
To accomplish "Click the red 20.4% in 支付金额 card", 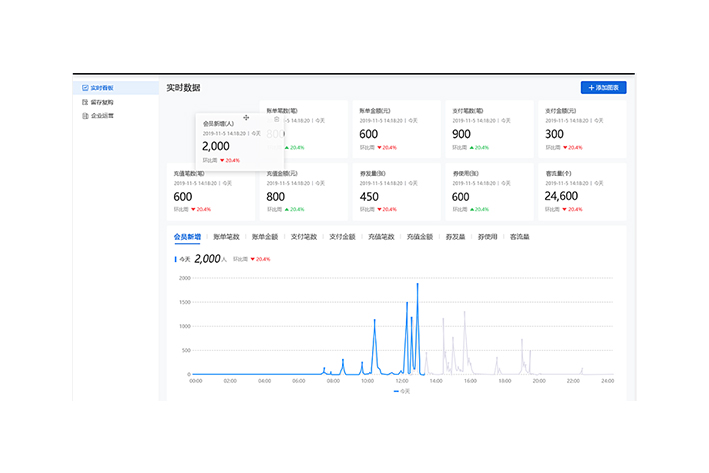I will tap(572, 148).
